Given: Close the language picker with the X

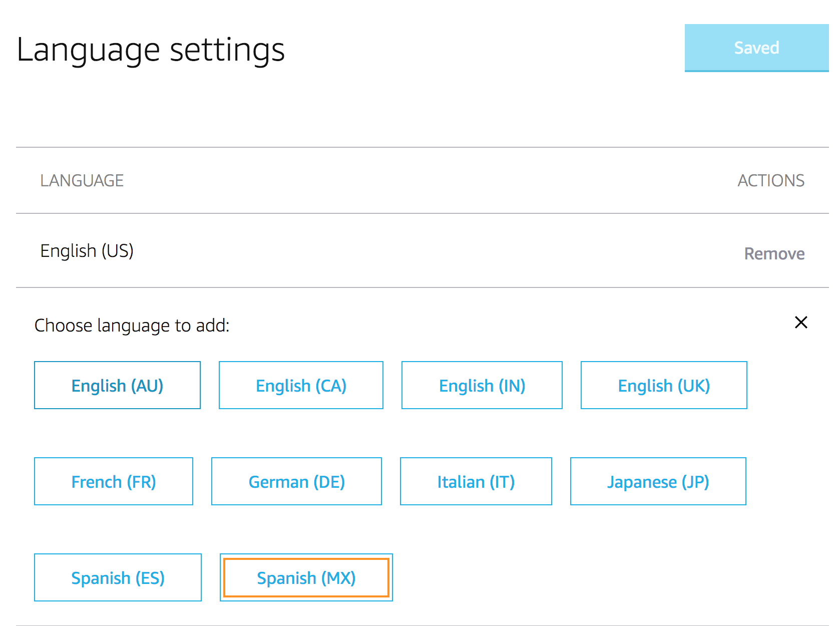Looking at the screenshot, I should pos(801,323).
